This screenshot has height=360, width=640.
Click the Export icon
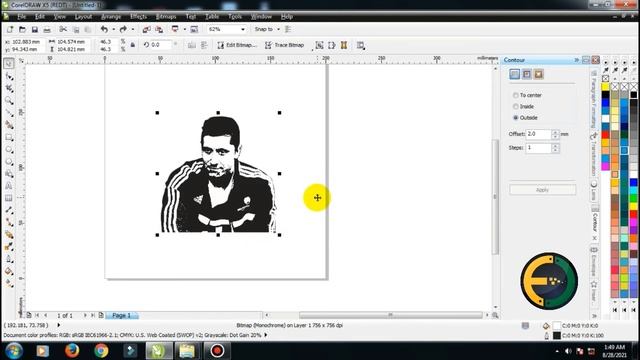point(159,29)
